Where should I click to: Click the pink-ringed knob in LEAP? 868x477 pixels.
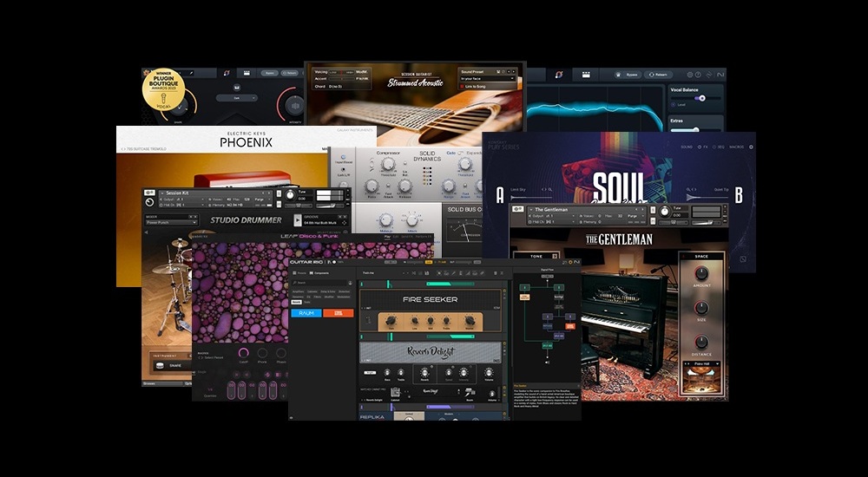244,352
